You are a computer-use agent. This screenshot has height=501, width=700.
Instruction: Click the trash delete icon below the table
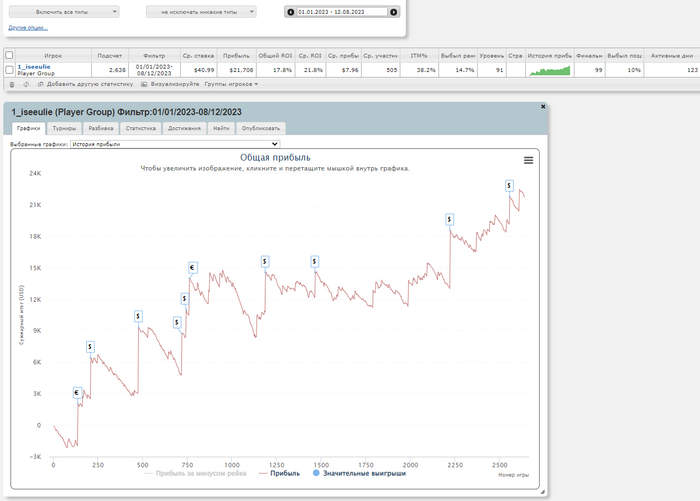tap(12, 84)
